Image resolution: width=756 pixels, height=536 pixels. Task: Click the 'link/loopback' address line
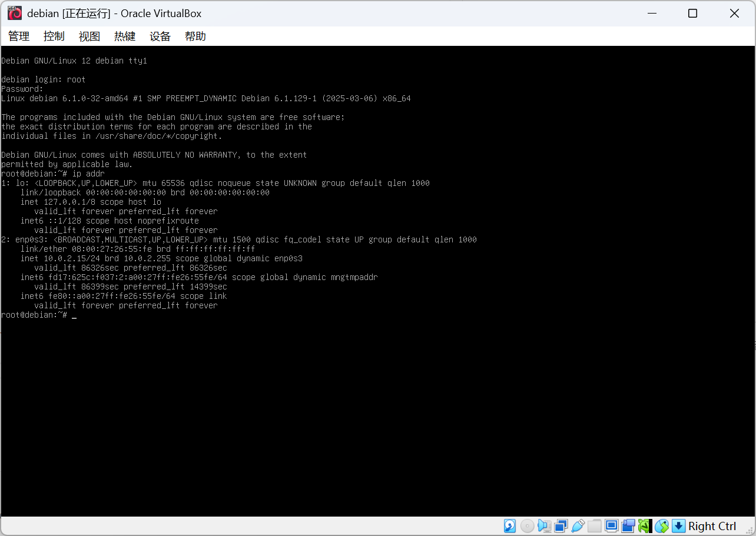tap(145, 192)
